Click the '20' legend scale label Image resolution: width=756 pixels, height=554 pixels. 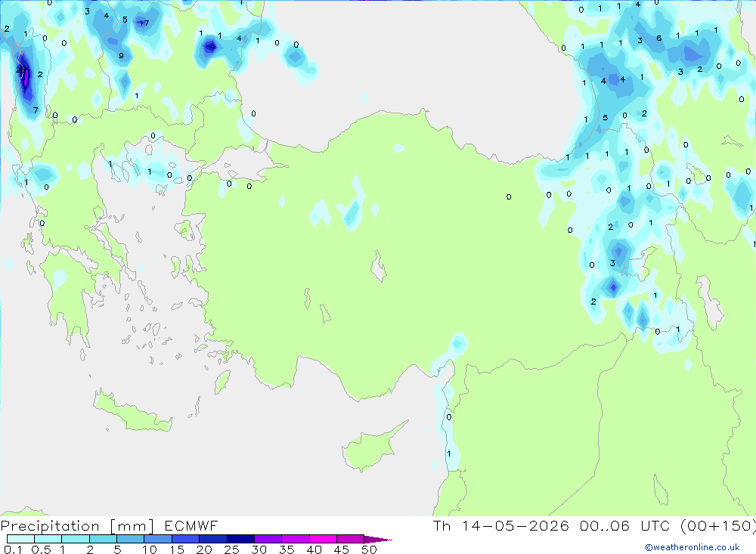(204, 549)
